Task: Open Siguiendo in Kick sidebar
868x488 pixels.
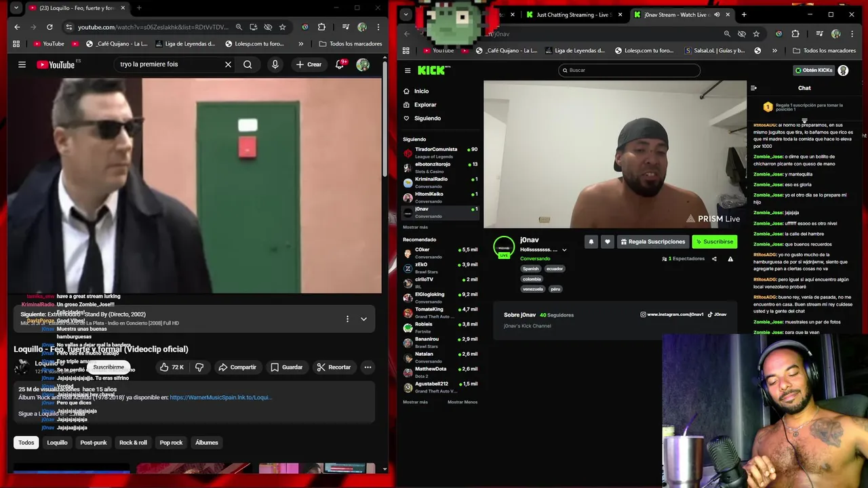Action: point(427,118)
